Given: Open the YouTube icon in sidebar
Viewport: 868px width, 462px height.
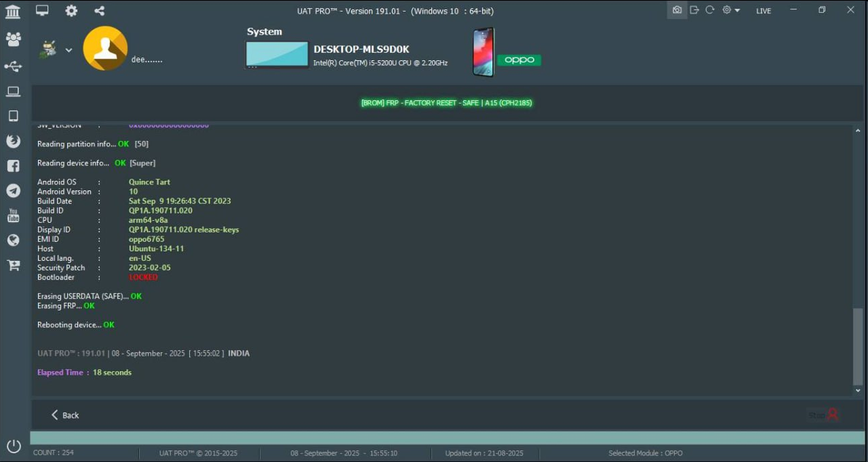Looking at the screenshot, I should tap(13, 215).
